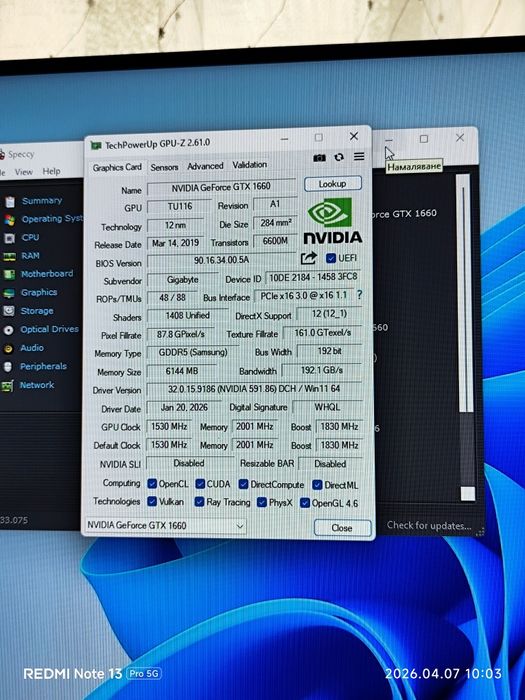Image resolution: width=525 pixels, height=700 pixels.
Task: Toggle the OpenCL checkbox
Action: (152, 483)
